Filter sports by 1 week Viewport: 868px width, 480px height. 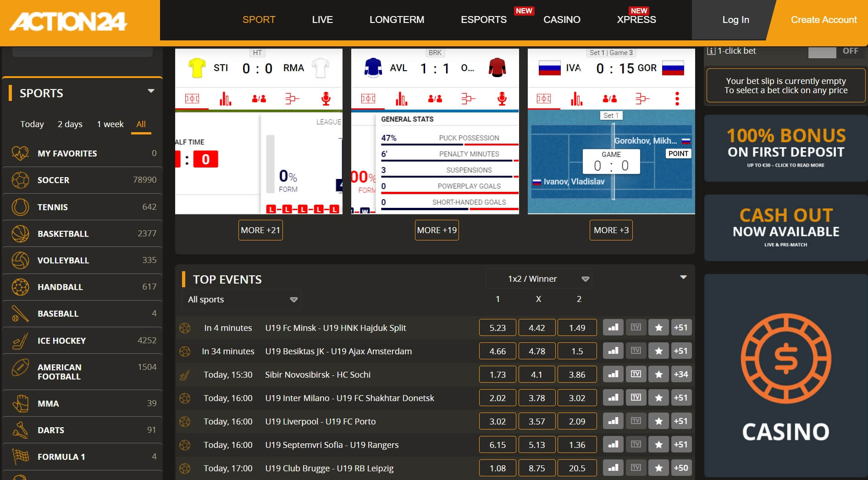(x=110, y=124)
